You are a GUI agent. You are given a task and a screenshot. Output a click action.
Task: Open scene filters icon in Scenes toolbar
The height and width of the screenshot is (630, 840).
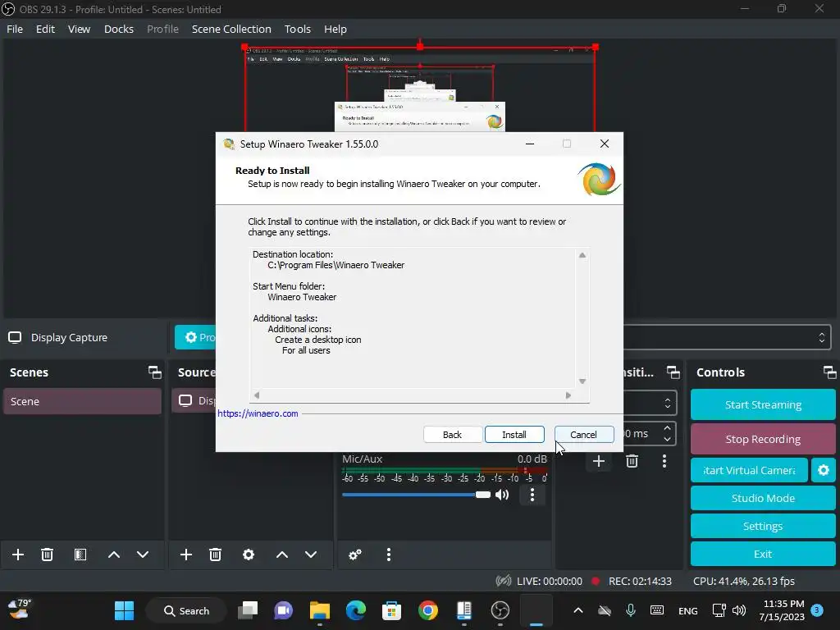pos(80,555)
